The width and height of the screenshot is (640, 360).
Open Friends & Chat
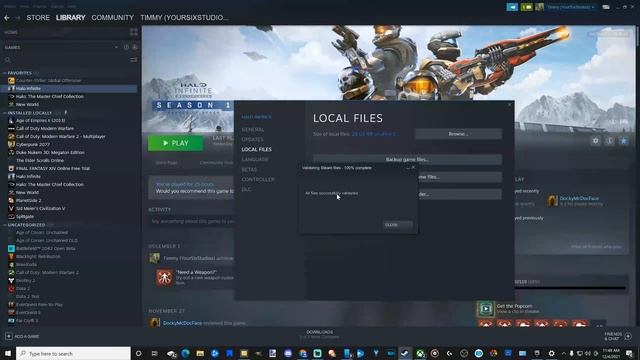[618, 336]
